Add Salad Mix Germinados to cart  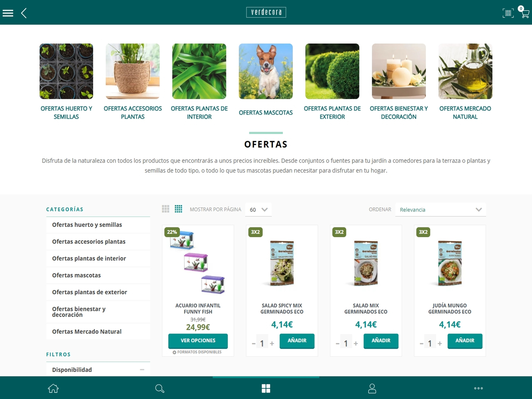[381, 341]
